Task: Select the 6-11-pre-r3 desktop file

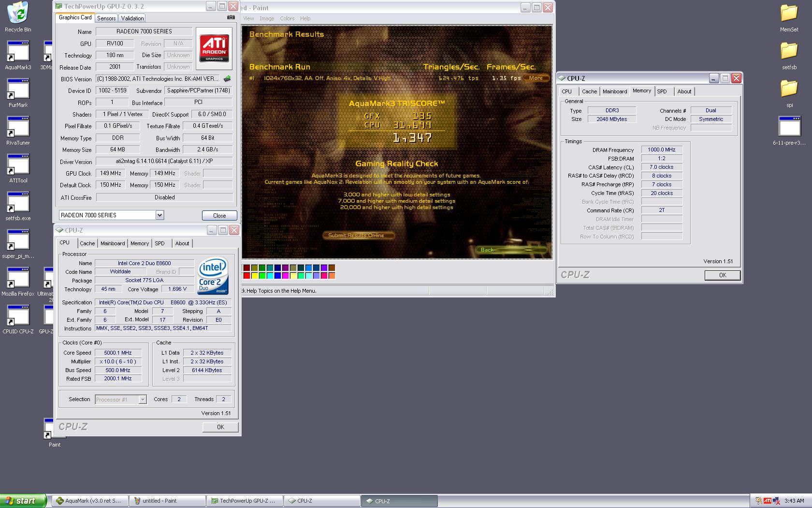Action: click(789, 131)
